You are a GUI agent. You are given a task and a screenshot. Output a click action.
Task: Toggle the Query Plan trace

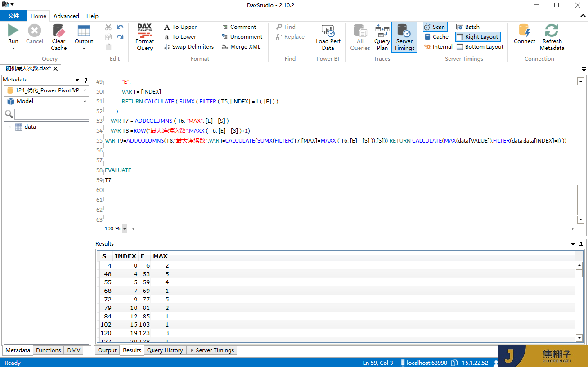(x=382, y=37)
